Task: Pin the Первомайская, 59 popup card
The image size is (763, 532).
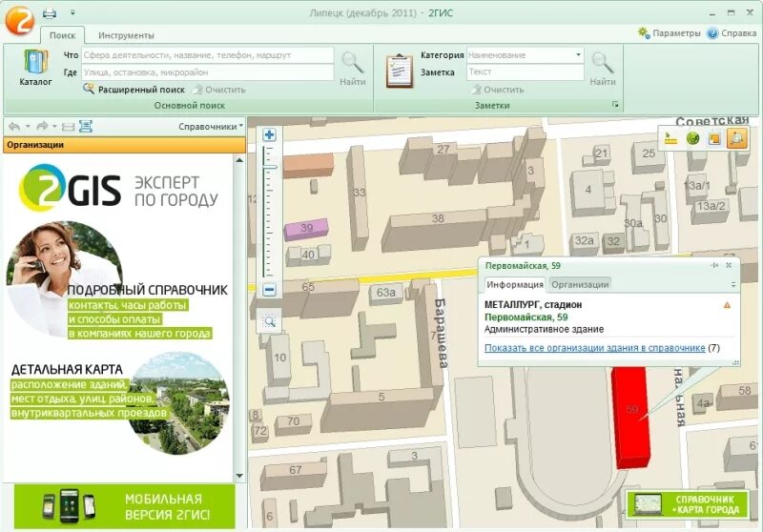Action: point(713,265)
